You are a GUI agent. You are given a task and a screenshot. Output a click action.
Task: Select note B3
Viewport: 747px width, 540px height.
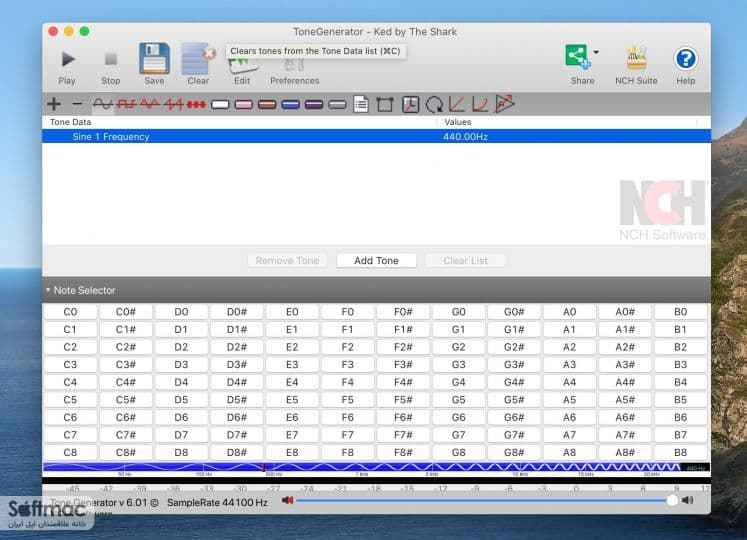click(680, 365)
